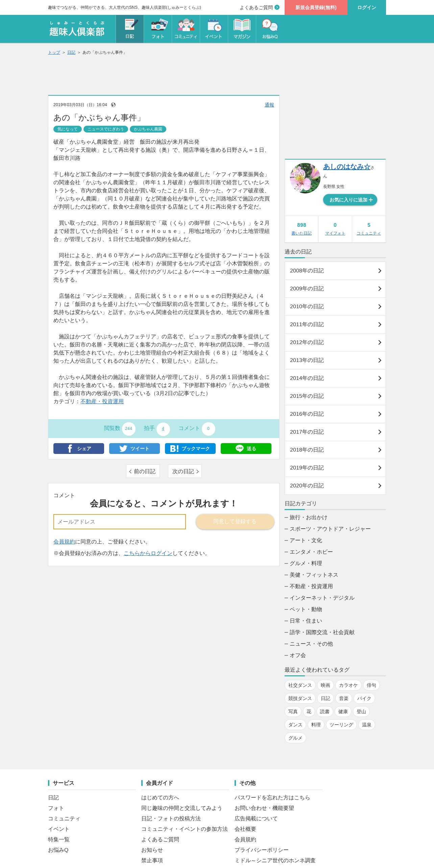
Task: Open footer 会社概要 link
Action: point(245,829)
